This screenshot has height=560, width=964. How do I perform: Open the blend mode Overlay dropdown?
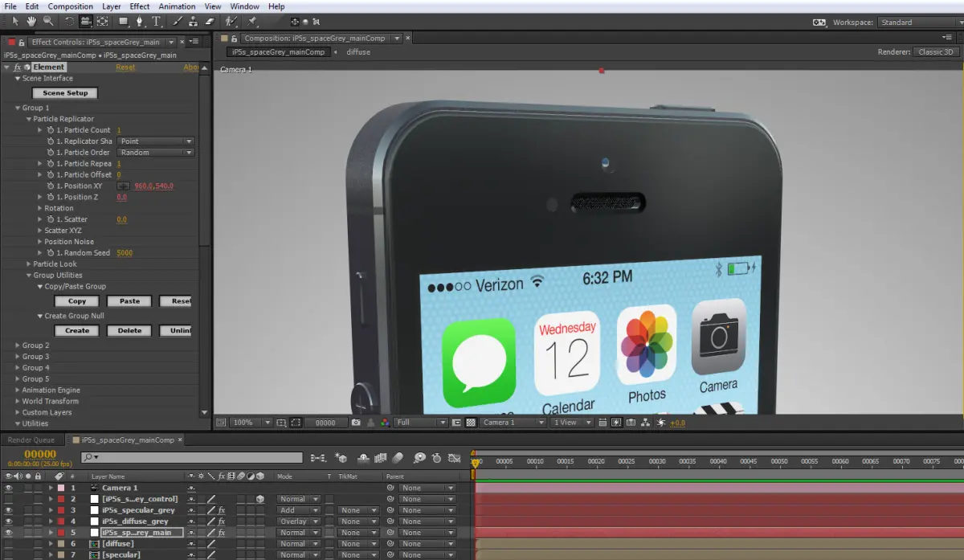pos(298,521)
